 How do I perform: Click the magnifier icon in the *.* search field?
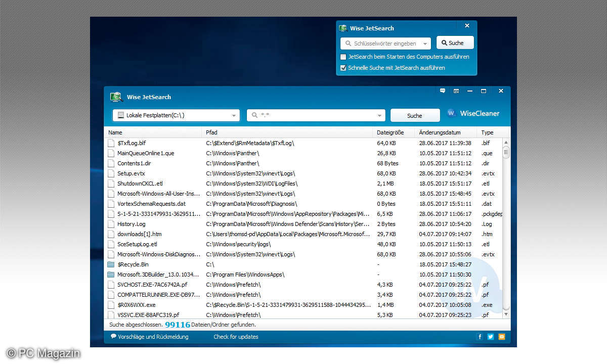pyautogui.click(x=255, y=115)
